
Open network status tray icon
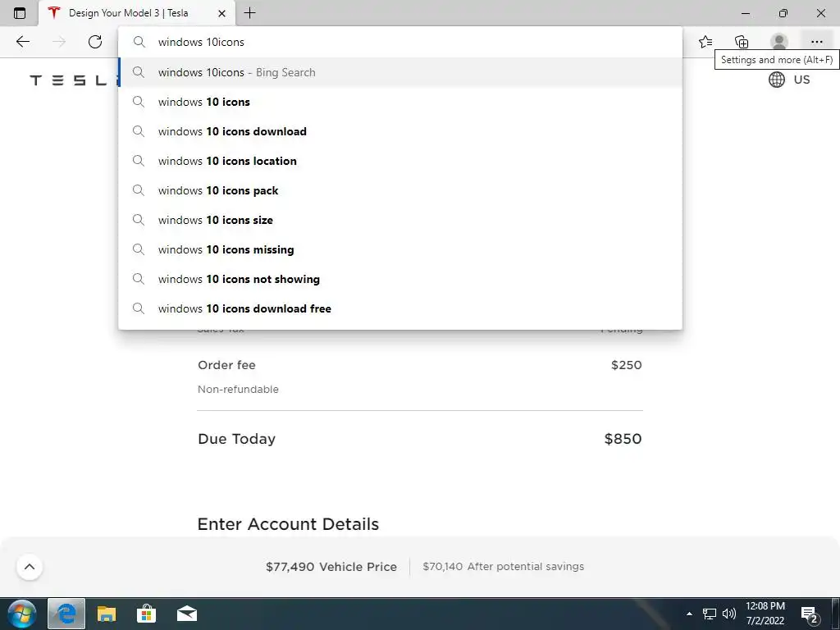710,614
